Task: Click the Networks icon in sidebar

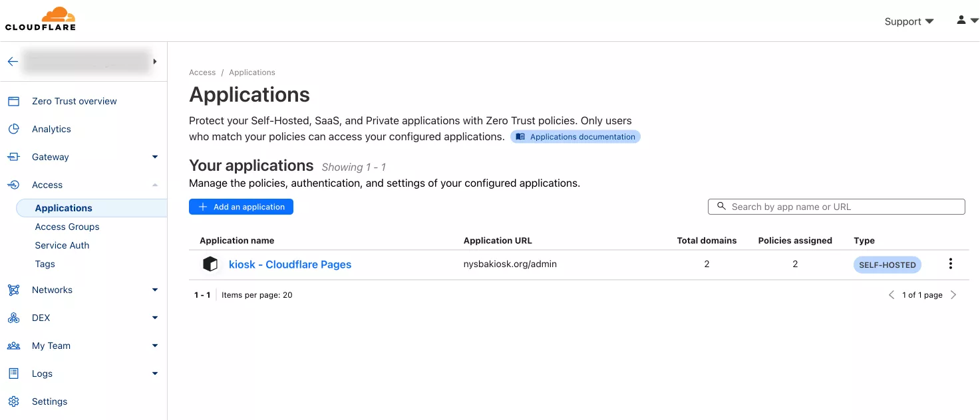Action: pos(13,290)
